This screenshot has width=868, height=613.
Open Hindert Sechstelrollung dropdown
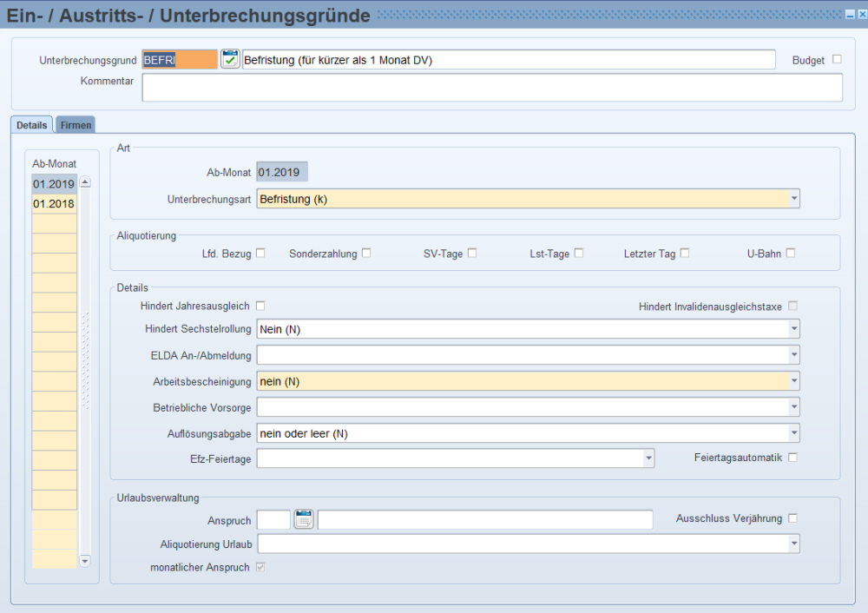coord(794,329)
